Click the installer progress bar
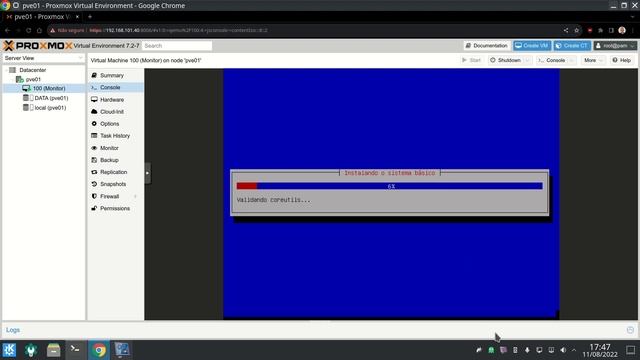640x360 pixels. 389,186
